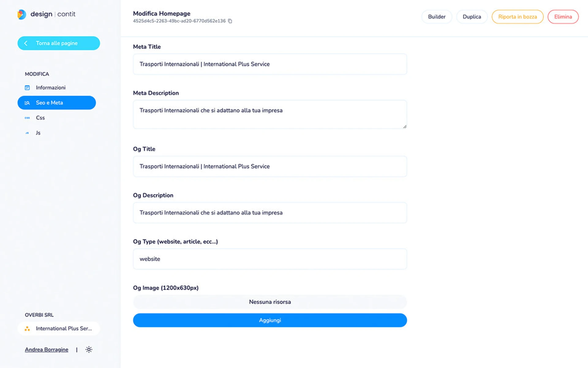This screenshot has height=368, width=588.
Task: Click the Informazioni sidebar icon
Action: pyautogui.click(x=27, y=88)
